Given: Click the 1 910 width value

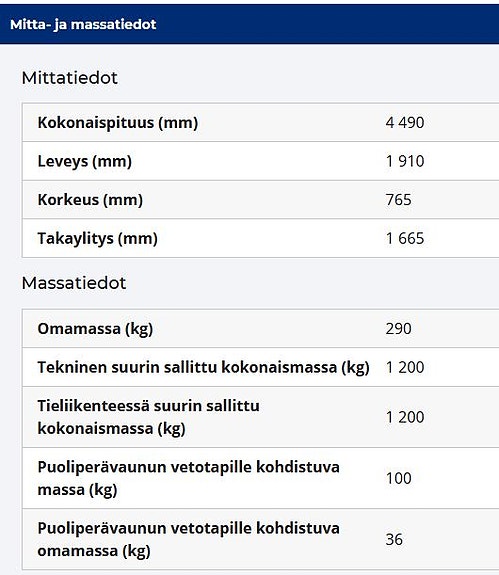Looking at the screenshot, I should (405, 161).
